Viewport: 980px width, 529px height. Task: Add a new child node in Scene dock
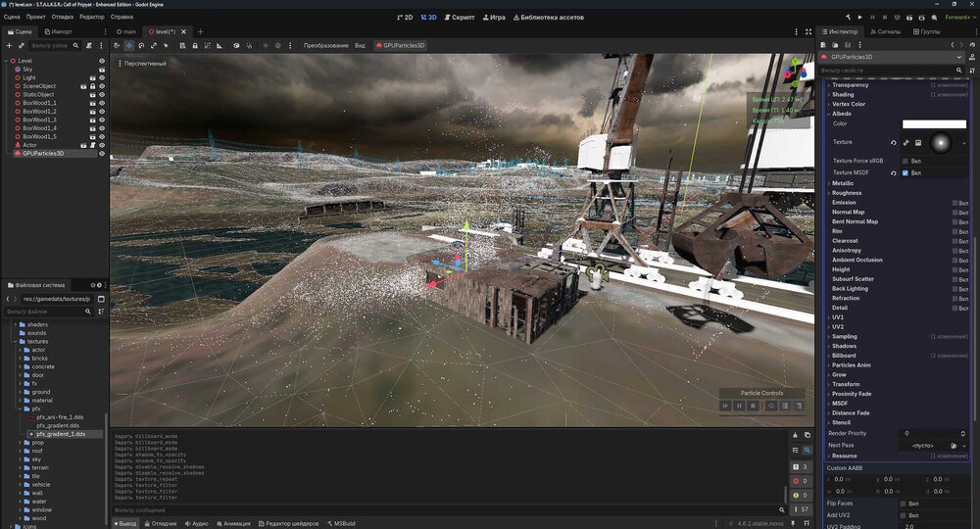[9, 46]
